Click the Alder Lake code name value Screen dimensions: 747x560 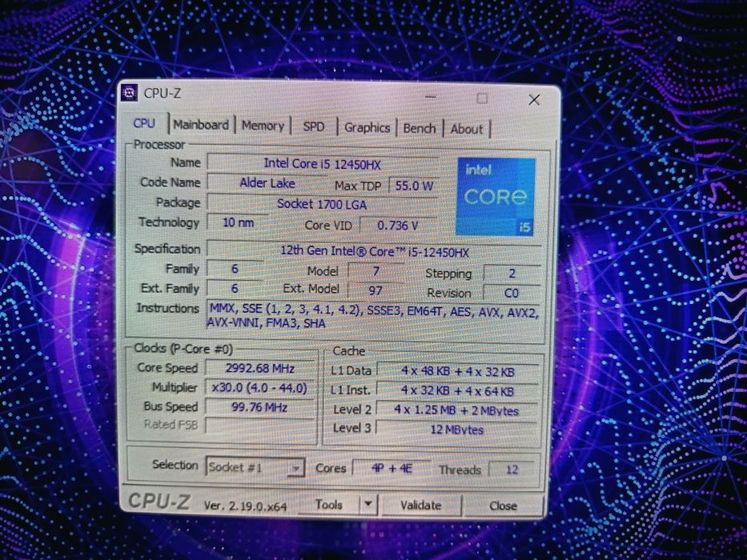(267, 183)
